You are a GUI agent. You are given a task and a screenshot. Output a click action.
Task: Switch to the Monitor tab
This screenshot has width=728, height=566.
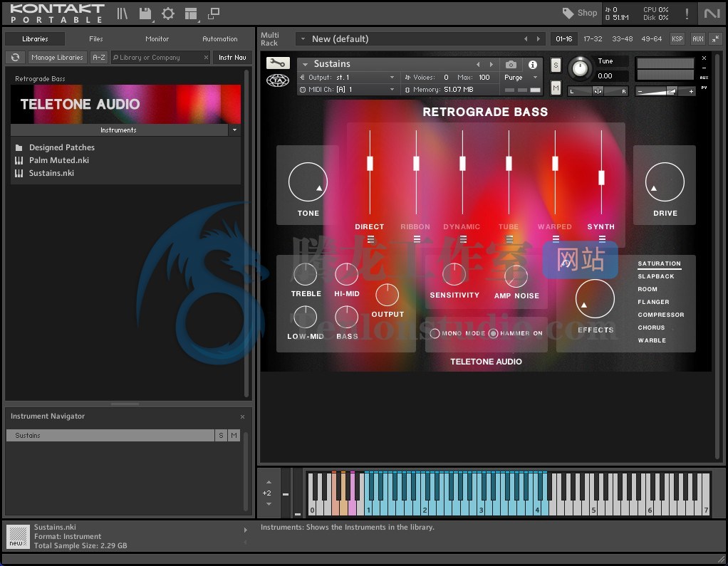157,39
